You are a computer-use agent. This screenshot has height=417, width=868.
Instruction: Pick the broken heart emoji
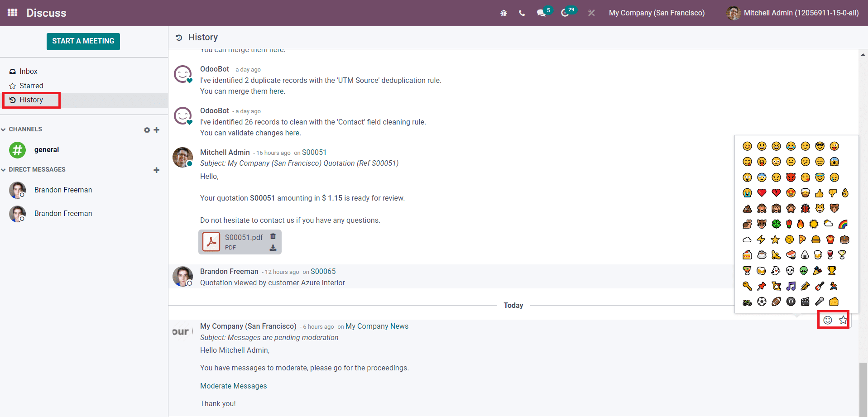point(776,193)
